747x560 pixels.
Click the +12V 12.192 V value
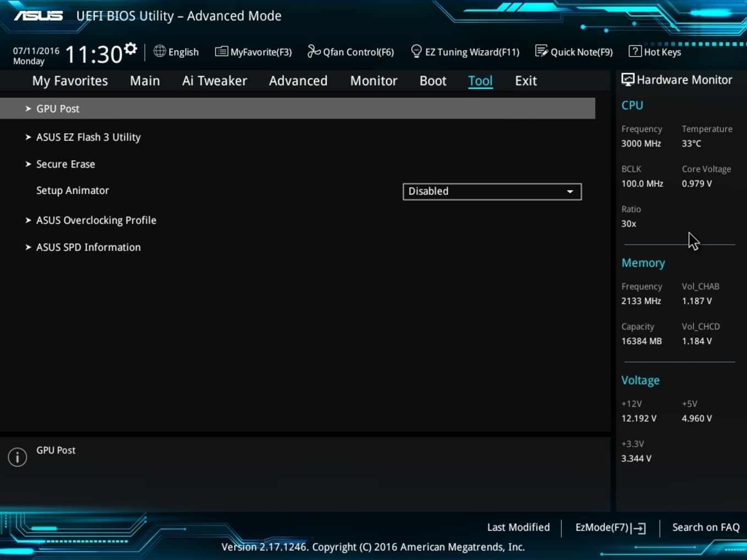639,418
